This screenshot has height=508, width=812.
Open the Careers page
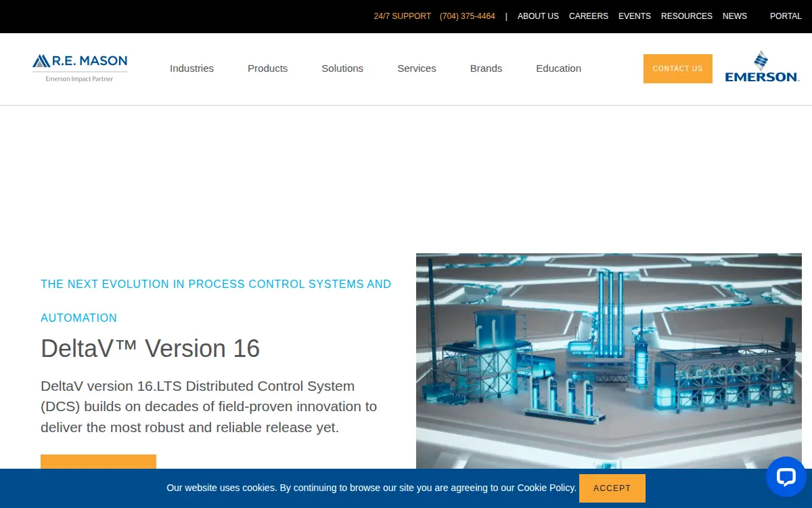pos(589,16)
